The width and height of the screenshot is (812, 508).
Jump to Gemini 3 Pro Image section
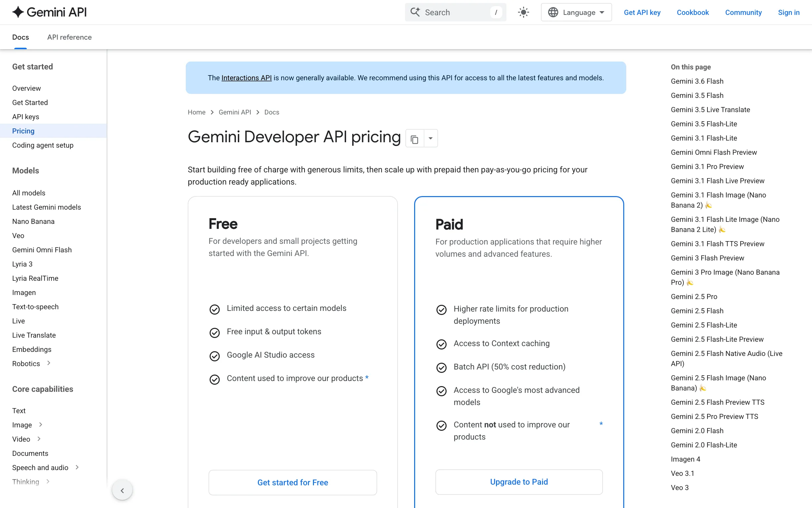725,277
